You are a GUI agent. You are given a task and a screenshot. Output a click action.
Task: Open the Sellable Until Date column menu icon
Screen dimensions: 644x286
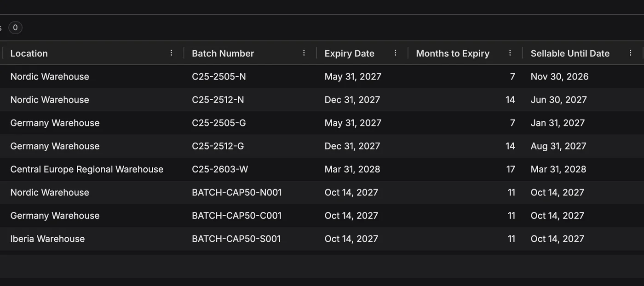(x=630, y=53)
